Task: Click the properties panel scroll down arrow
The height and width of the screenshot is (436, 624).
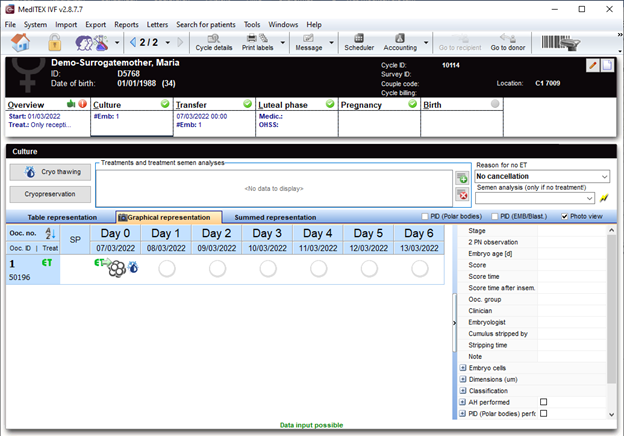Action: (611, 415)
